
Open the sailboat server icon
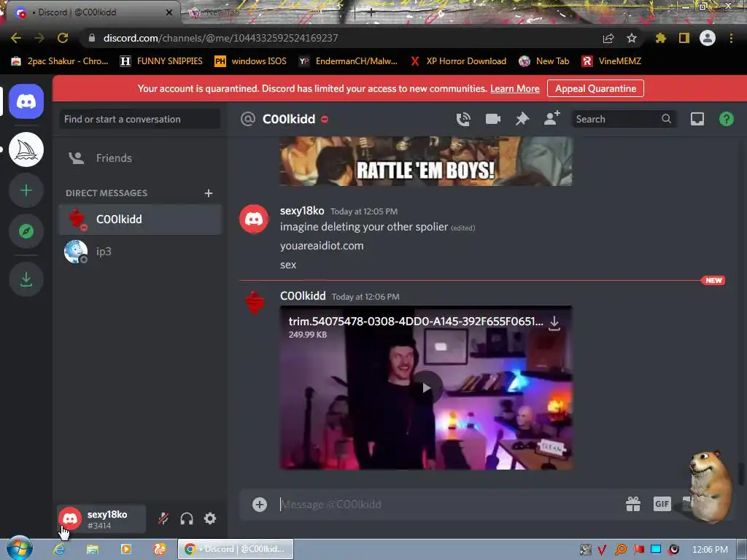26,149
